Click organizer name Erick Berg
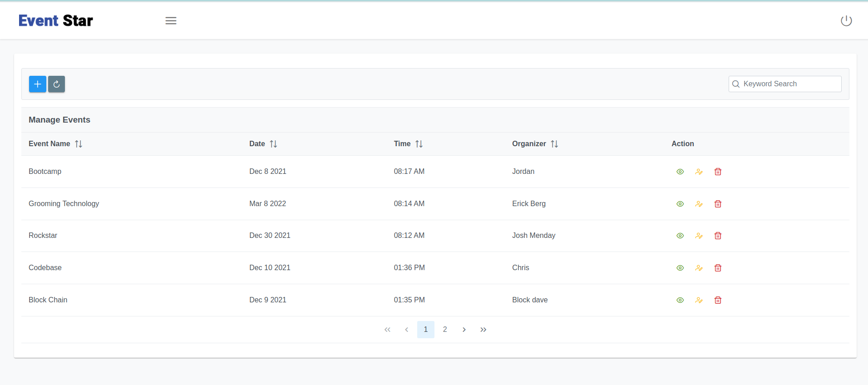Screen dimensions: 868x385 pyautogui.click(x=529, y=204)
